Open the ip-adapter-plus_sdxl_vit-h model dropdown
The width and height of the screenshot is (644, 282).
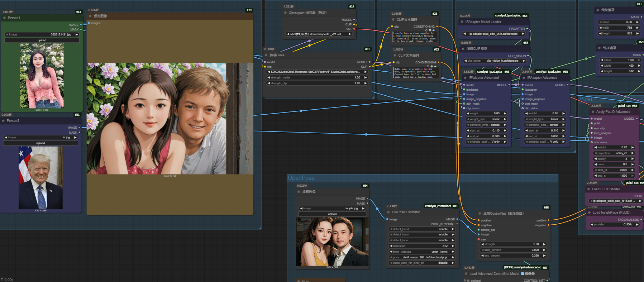493,34
